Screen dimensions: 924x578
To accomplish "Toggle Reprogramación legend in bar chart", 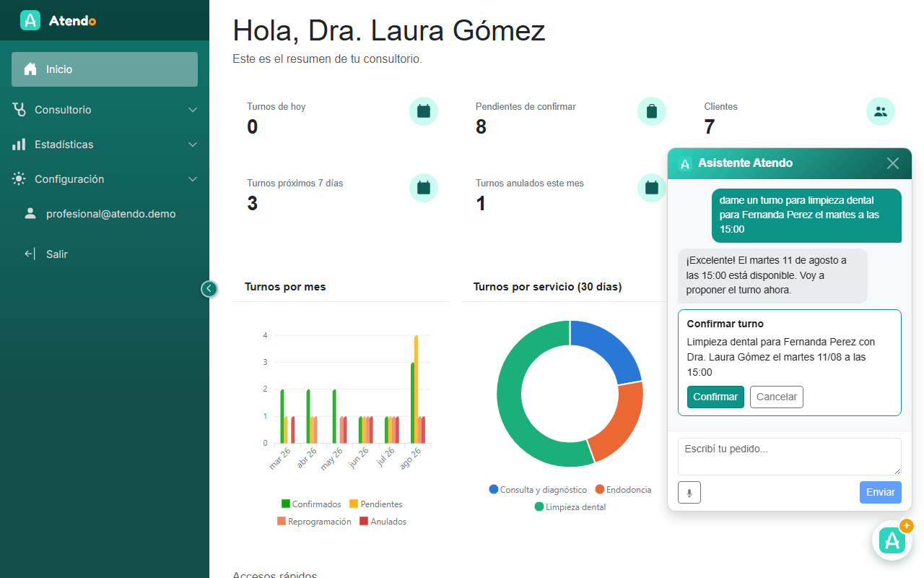I will (x=314, y=522).
